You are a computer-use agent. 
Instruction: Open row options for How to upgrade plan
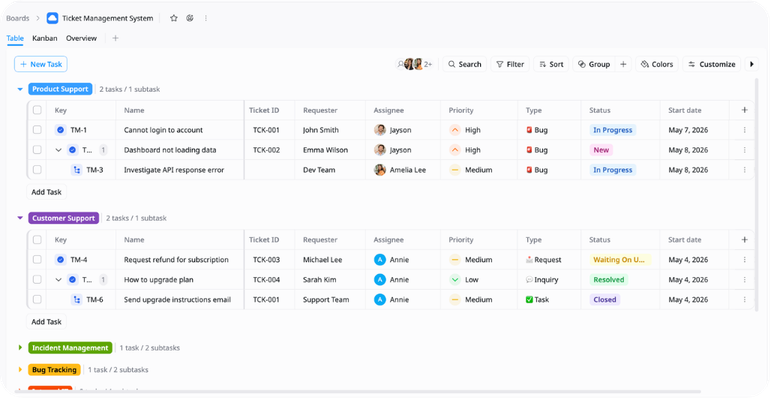click(744, 279)
